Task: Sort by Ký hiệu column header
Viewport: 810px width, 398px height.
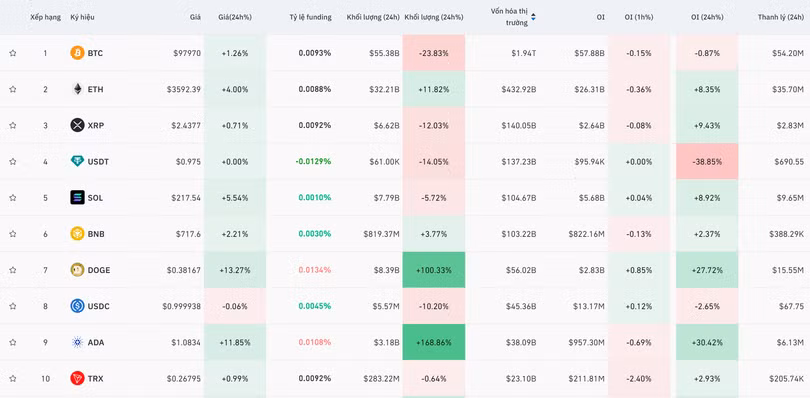Action: [83, 17]
